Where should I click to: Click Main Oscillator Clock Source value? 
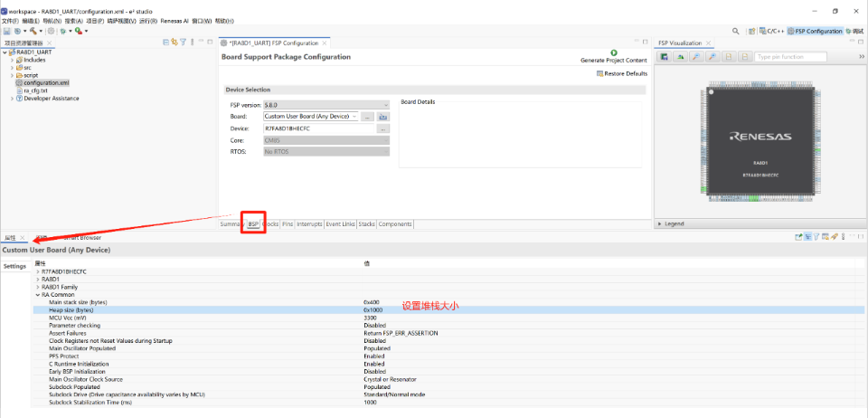point(390,380)
